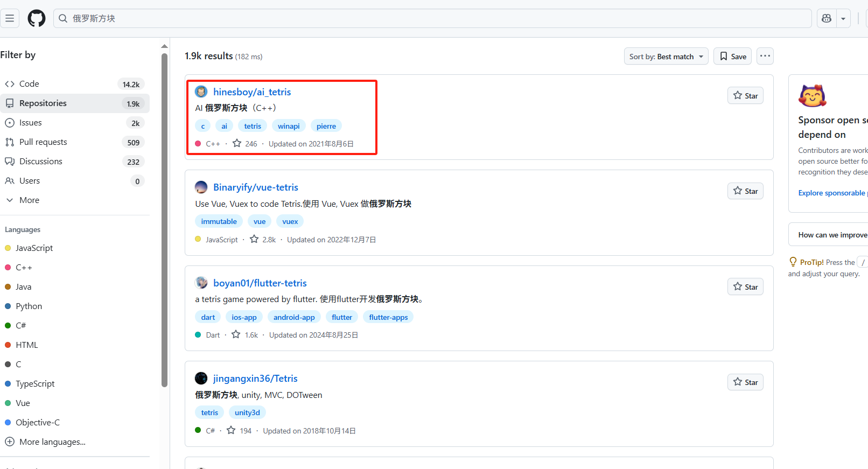Image resolution: width=868 pixels, height=469 pixels.
Task: Focus the search box containing 俄罗斯方块
Action: click(432, 18)
